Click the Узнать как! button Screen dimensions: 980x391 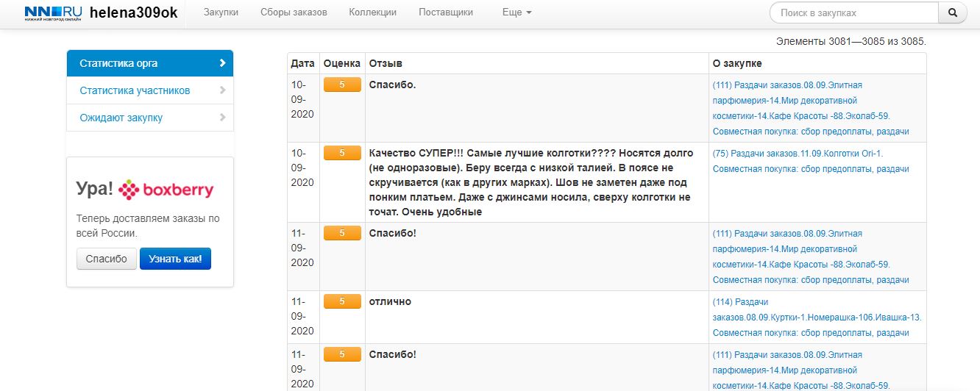click(x=175, y=259)
